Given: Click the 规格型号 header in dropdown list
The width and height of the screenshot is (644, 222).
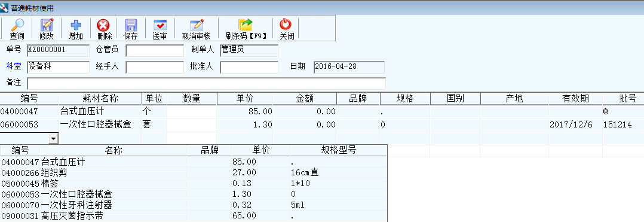Looking at the screenshot, I should pyautogui.click(x=338, y=150).
